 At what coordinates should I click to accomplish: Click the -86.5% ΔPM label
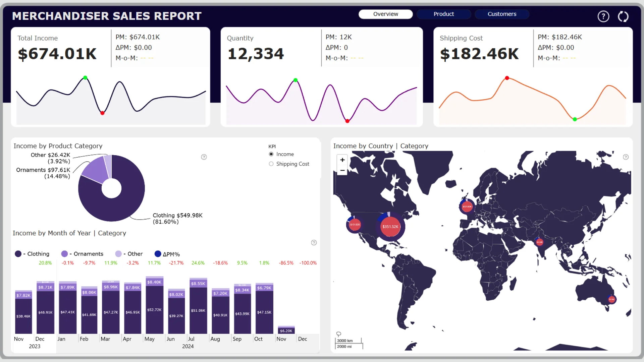coord(286,263)
